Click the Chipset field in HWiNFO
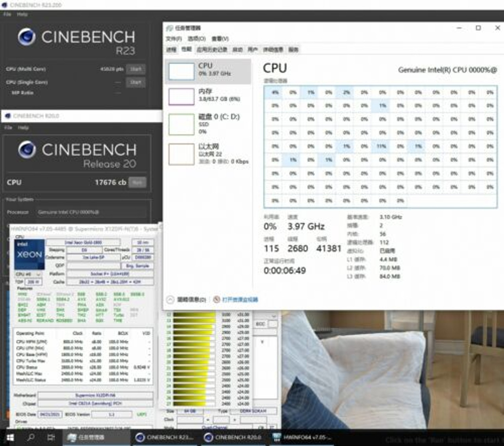The image size is (504, 446). click(x=96, y=403)
